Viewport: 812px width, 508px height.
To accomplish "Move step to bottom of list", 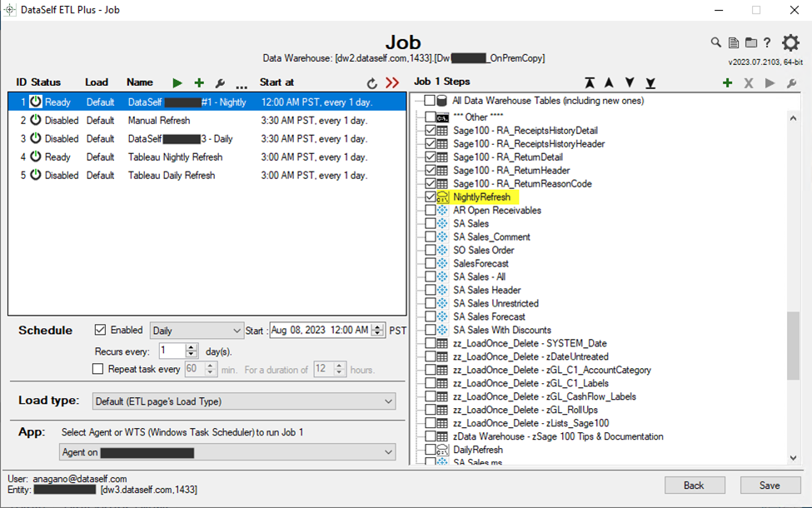I will point(650,82).
